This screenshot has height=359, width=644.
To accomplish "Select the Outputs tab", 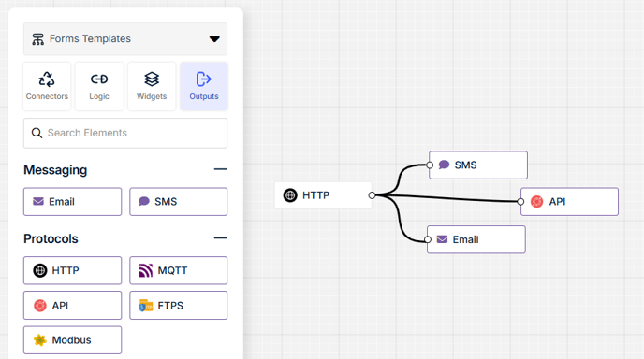I will pos(204,86).
